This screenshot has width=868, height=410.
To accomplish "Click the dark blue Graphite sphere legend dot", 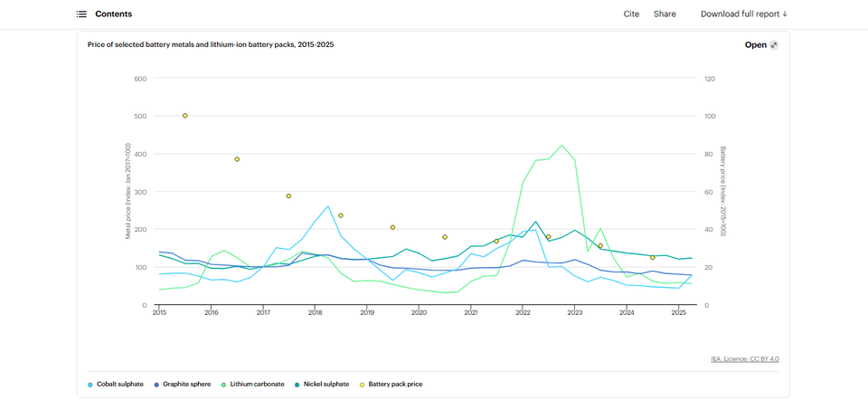I will pyautogui.click(x=156, y=385).
